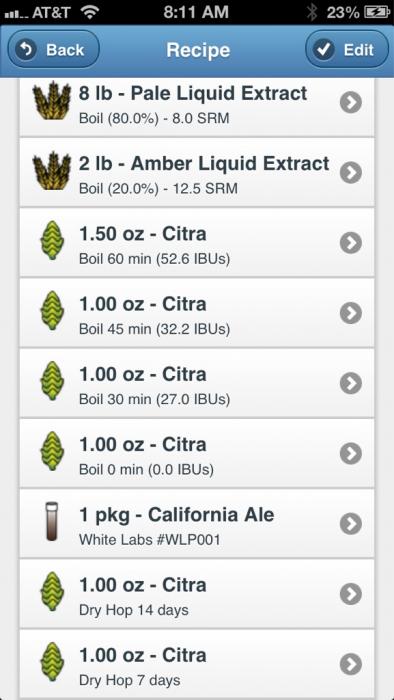Tap the Recipe title in header bar
This screenshot has width=394, height=700.
[x=198, y=50]
